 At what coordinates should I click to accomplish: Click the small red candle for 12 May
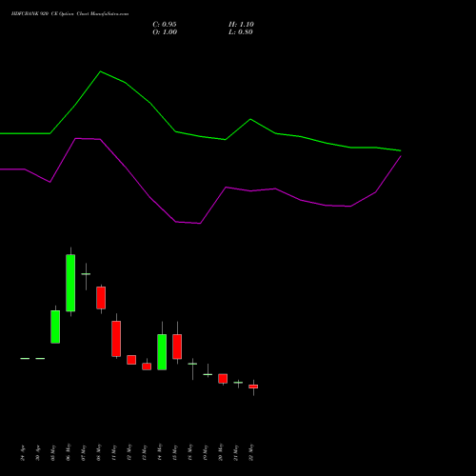point(131,360)
